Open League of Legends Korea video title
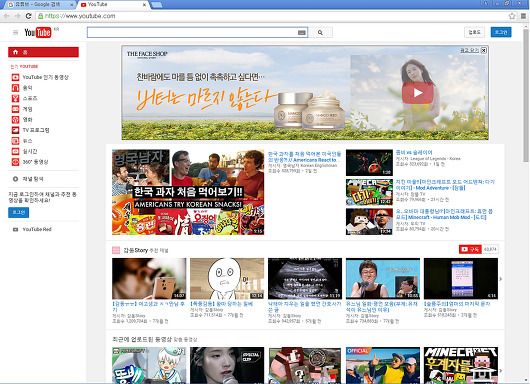Viewport: 530px width, 384px height. [x=414, y=153]
